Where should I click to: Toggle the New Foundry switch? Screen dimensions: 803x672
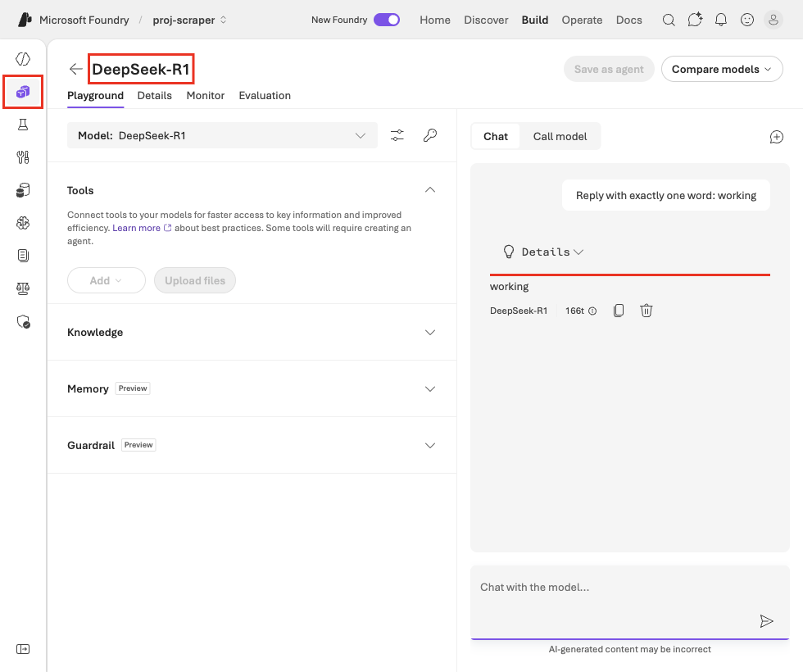point(387,20)
